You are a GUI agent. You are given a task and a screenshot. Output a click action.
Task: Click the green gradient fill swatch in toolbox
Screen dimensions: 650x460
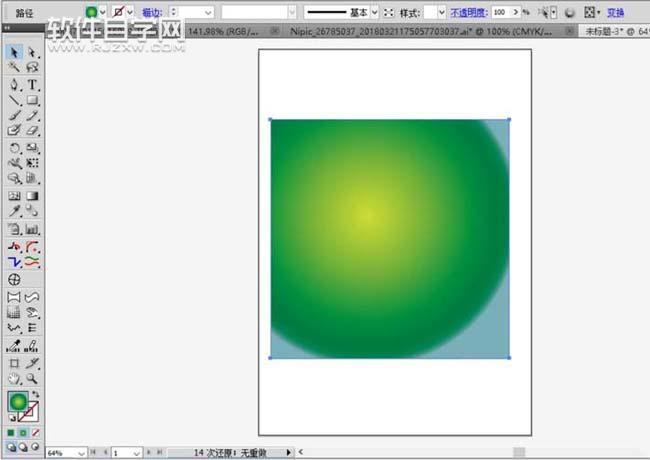(18, 402)
